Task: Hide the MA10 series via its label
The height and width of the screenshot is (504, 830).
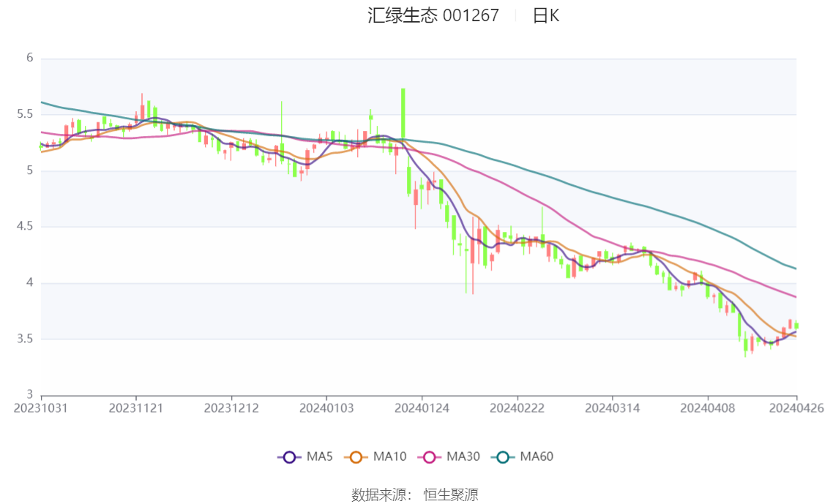Action: 389,456
